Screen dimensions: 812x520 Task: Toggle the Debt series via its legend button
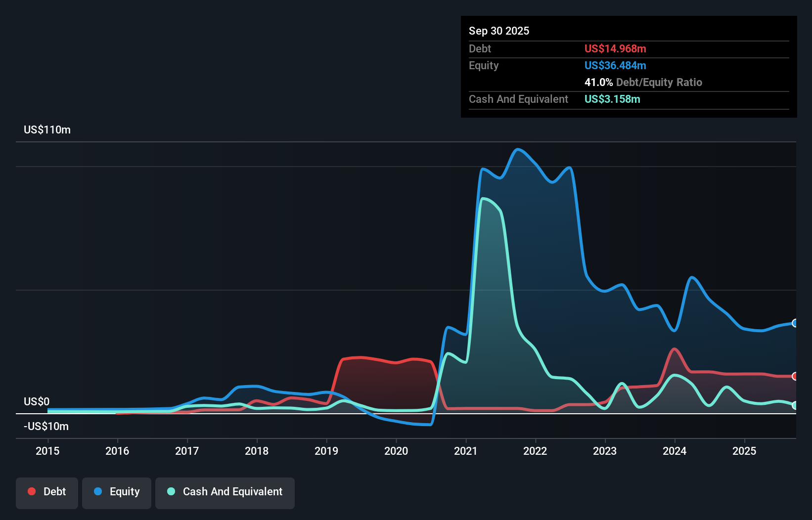[46, 492]
